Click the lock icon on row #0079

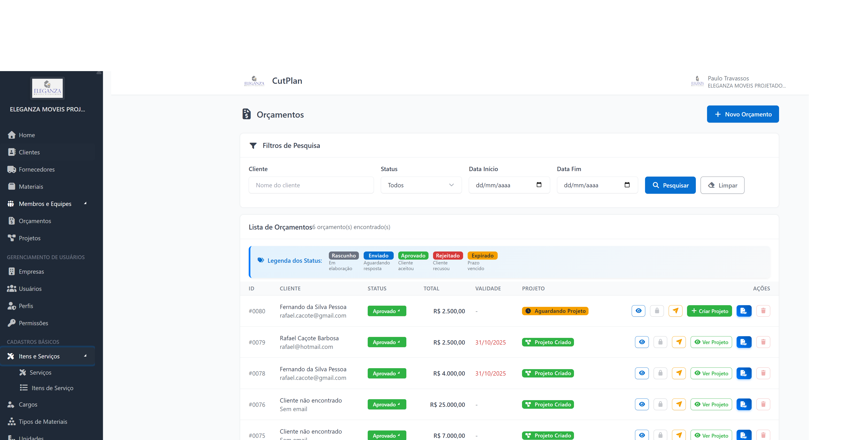660,342
